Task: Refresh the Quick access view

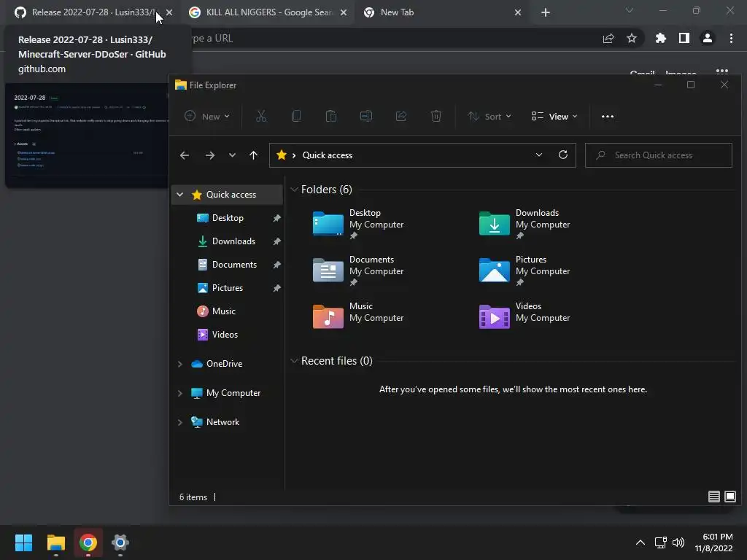Action: point(563,155)
